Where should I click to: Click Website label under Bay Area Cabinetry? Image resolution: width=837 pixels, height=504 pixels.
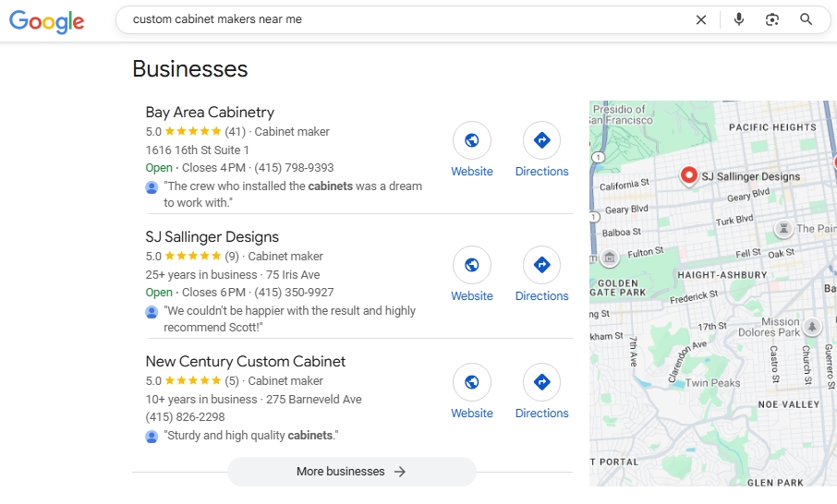pyautogui.click(x=472, y=171)
